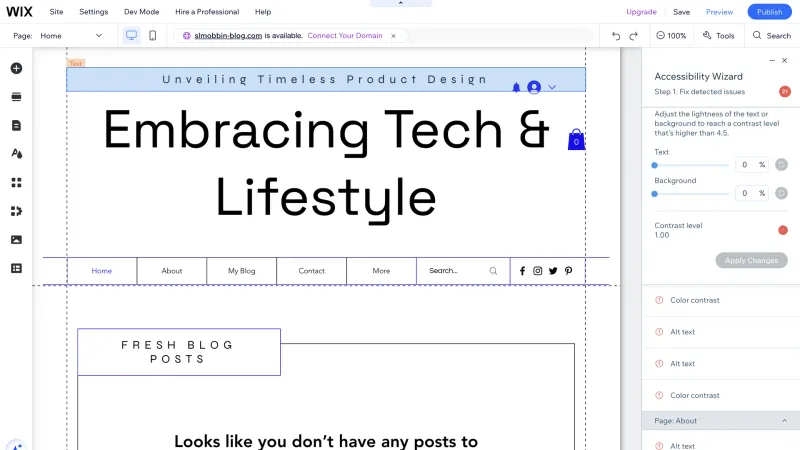The height and width of the screenshot is (450, 800).
Task: Open My Business puzzle sidebar icon
Action: (16, 211)
